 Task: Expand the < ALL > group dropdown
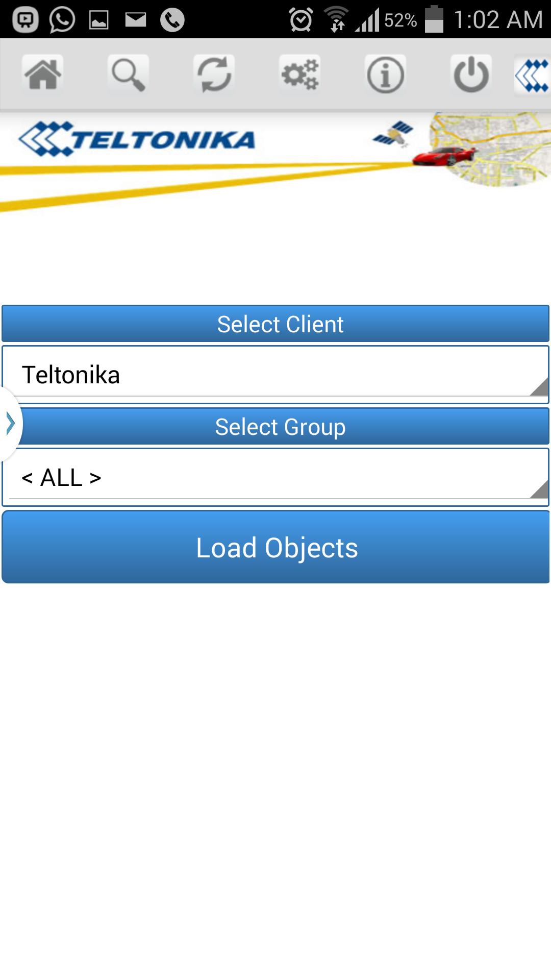click(275, 476)
